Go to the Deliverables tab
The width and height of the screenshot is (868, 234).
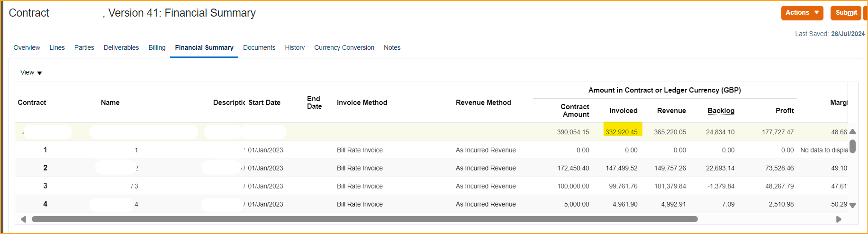click(x=121, y=47)
